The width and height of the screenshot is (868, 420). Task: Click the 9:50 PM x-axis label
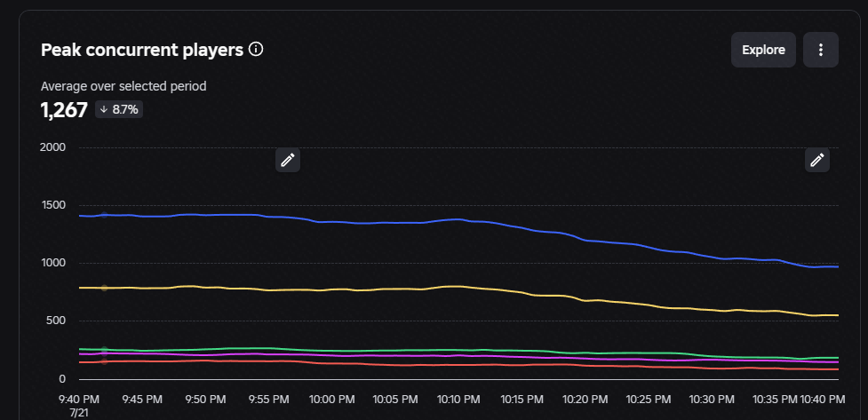pyautogui.click(x=205, y=399)
